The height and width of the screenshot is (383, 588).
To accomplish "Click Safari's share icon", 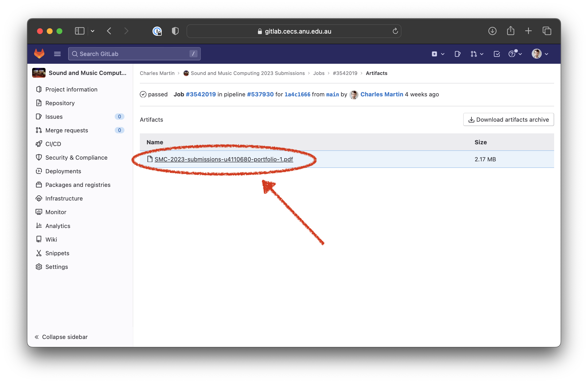I will coord(511,31).
